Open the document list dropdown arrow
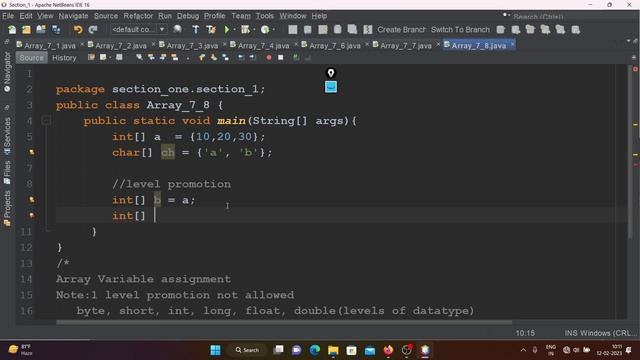This screenshot has width=640, height=360. click(628, 41)
